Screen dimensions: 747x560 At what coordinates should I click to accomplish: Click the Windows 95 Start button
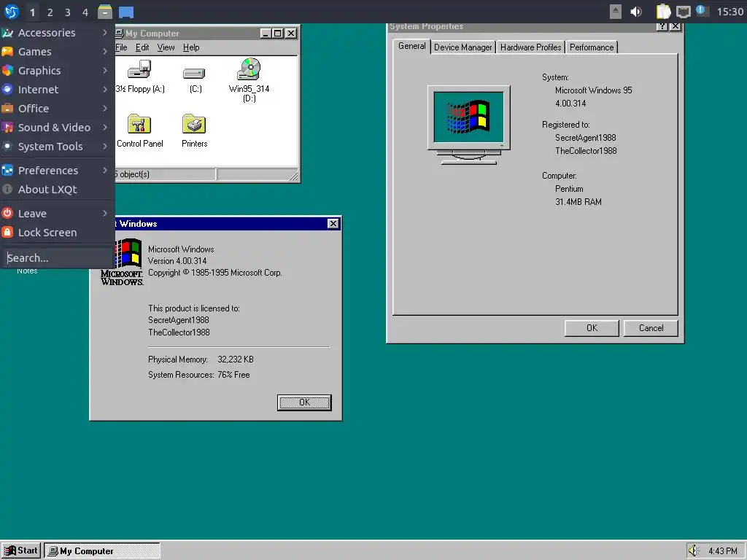(x=21, y=551)
